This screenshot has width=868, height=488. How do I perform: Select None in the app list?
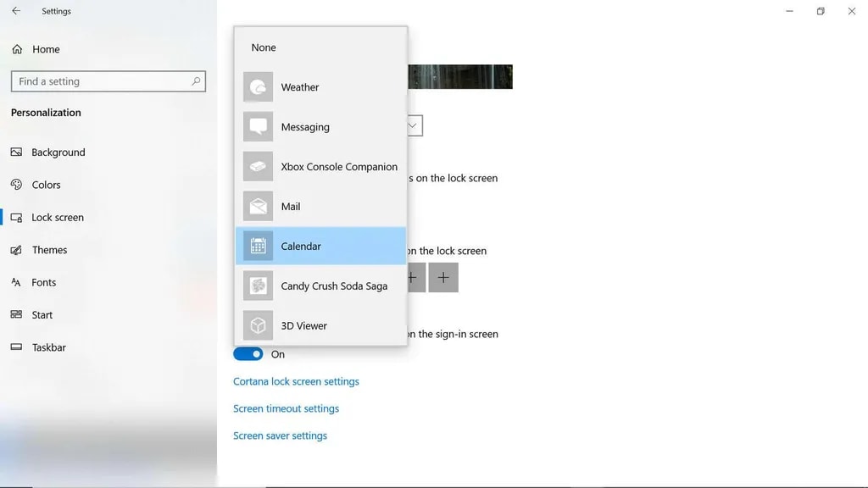click(x=264, y=47)
